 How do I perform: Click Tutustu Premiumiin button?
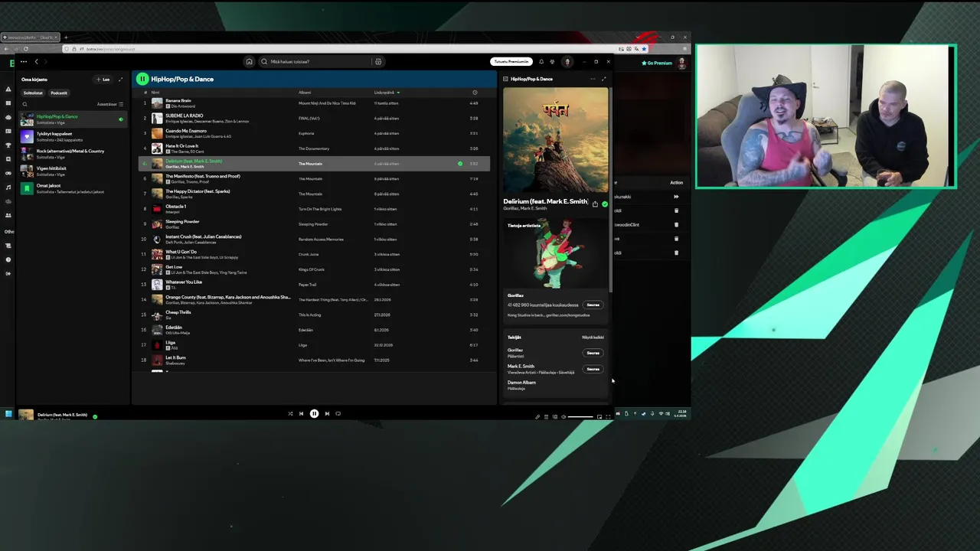click(511, 62)
